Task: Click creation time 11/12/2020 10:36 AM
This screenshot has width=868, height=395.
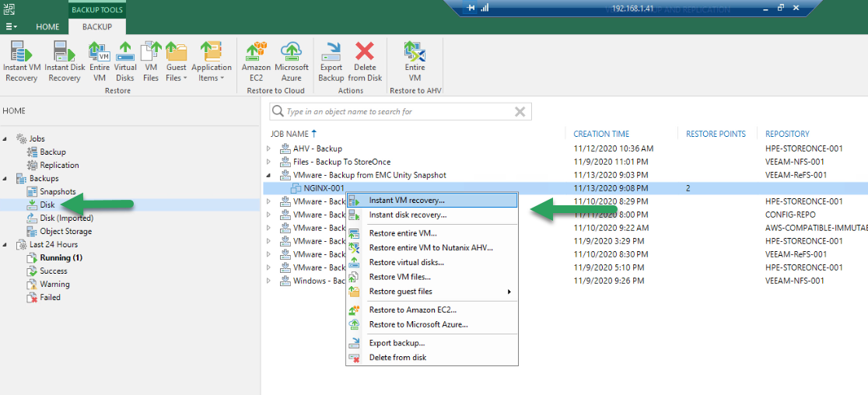Action: [x=614, y=149]
